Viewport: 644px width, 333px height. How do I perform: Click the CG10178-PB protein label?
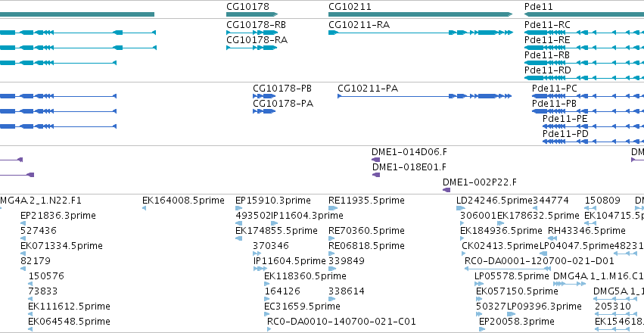tap(282, 89)
